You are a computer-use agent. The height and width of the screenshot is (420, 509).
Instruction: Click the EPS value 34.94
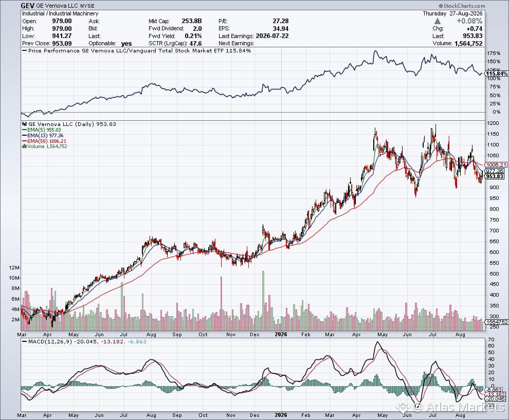(x=281, y=29)
